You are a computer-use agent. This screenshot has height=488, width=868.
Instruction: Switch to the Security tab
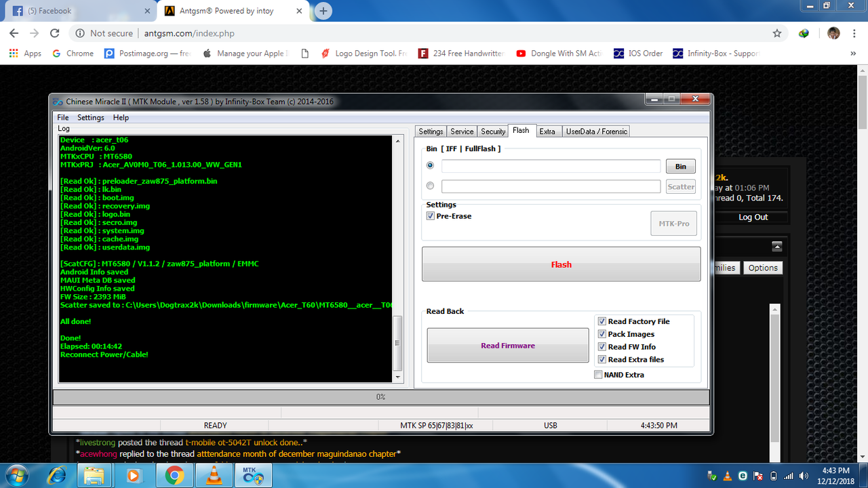coord(493,131)
